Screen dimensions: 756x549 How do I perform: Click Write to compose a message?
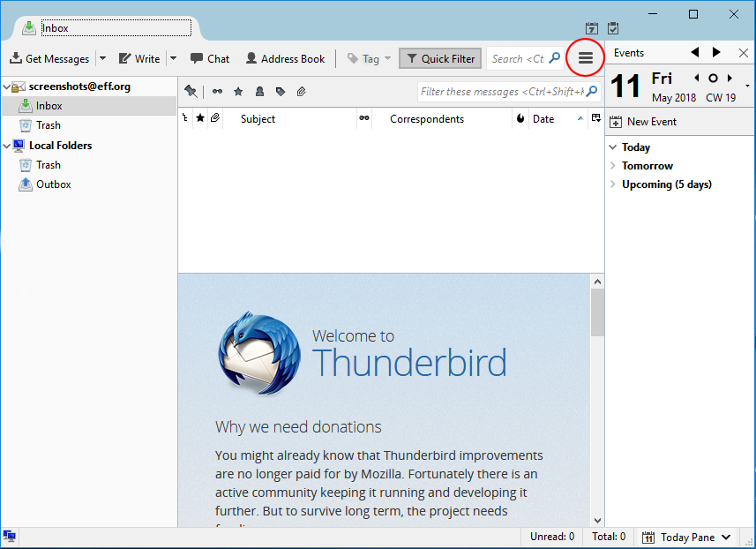139,59
